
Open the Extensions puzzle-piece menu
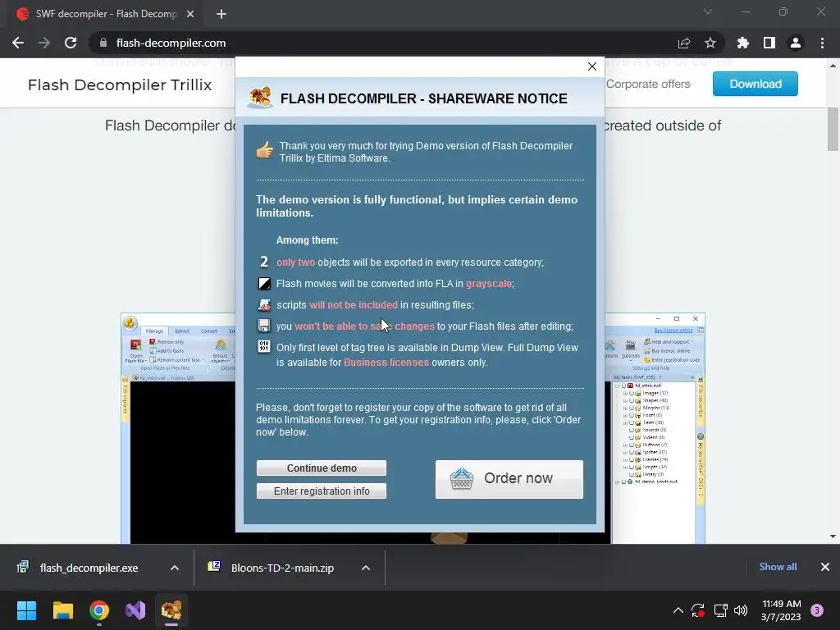click(x=743, y=43)
